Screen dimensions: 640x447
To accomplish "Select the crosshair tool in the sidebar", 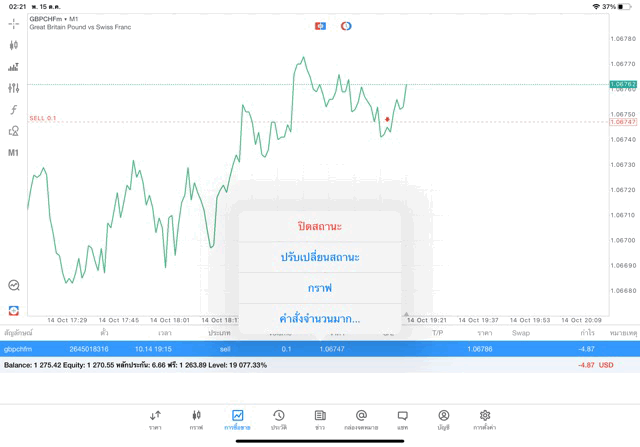I will tap(13, 24).
